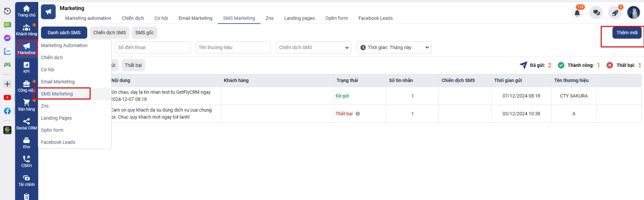The image size is (644, 200).
Task: Click the rocket icon in the header
Action: tap(615, 13)
